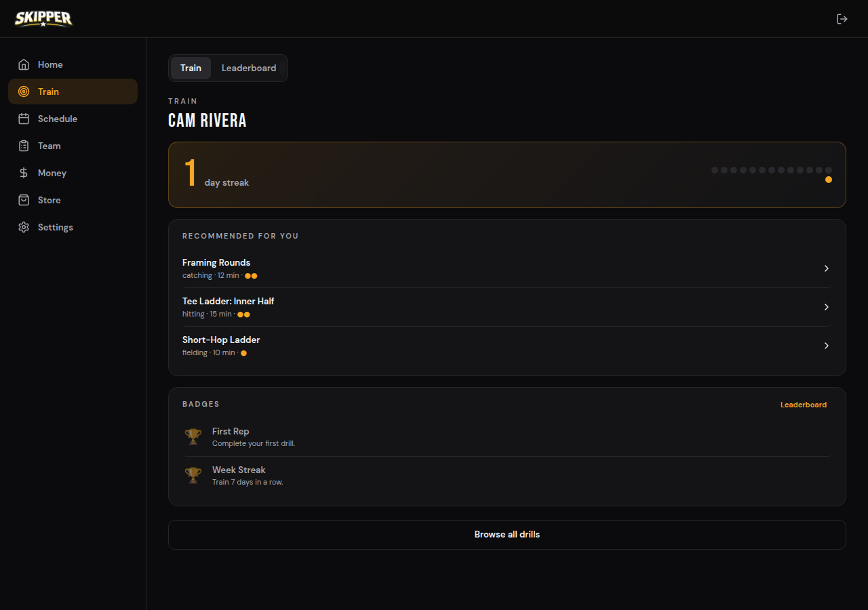Click the First Rep trophy badge icon
Viewport: 868px width, 610px height.
click(x=193, y=437)
